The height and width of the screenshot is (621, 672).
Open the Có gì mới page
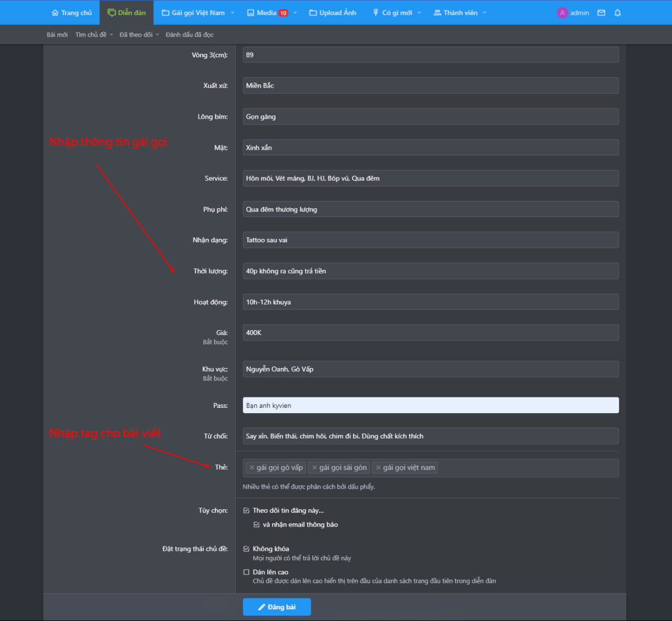click(x=393, y=13)
